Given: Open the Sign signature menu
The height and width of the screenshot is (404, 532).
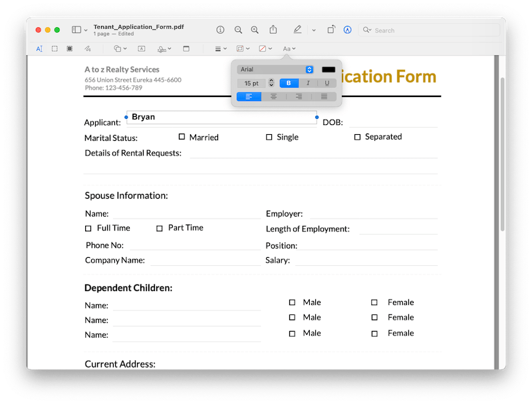Looking at the screenshot, I should tap(164, 49).
